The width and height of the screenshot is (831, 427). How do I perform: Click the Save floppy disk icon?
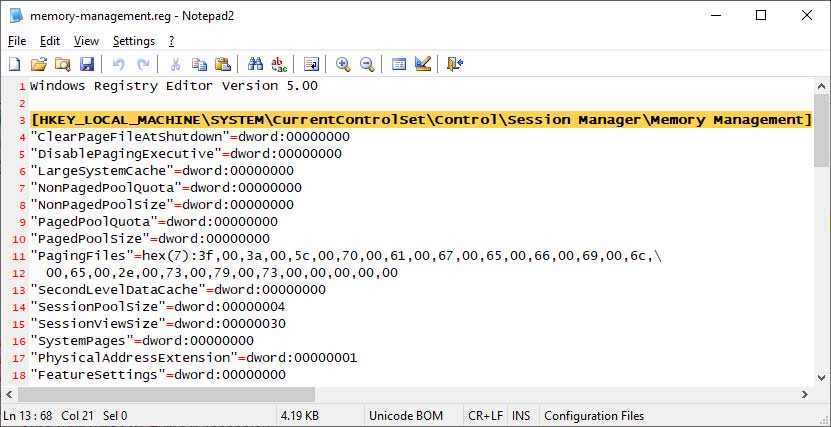[87, 64]
